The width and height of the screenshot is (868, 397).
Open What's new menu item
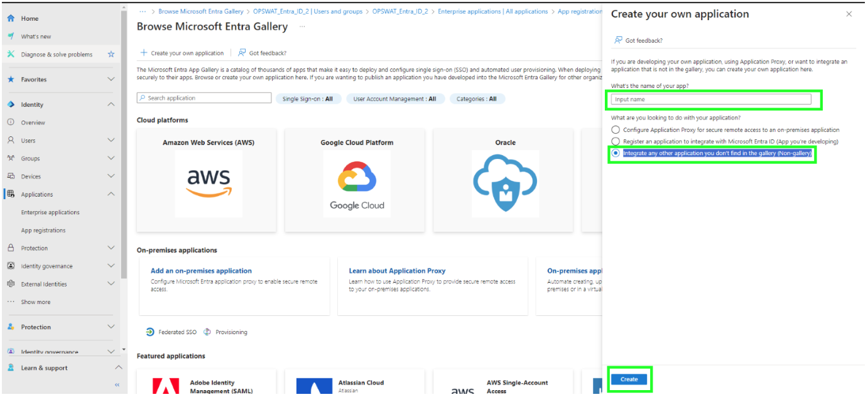(x=36, y=36)
